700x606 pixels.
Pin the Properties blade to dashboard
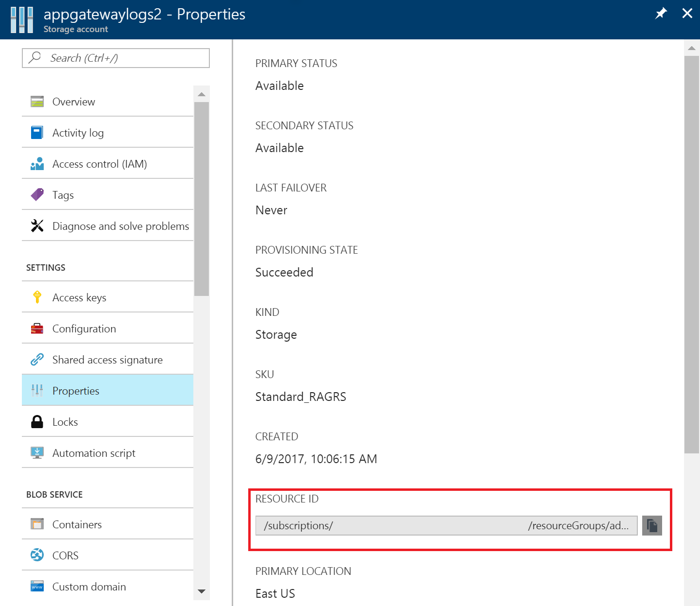point(661,14)
